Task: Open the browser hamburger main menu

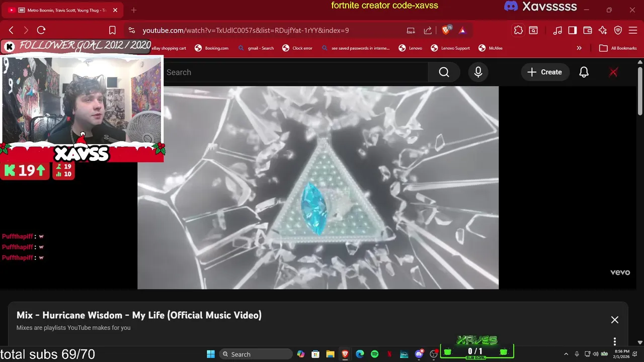Action: (x=633, y=30)
